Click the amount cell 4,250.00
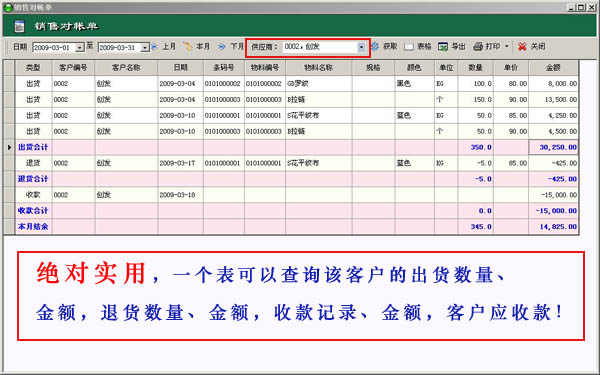 pos(553,116)
